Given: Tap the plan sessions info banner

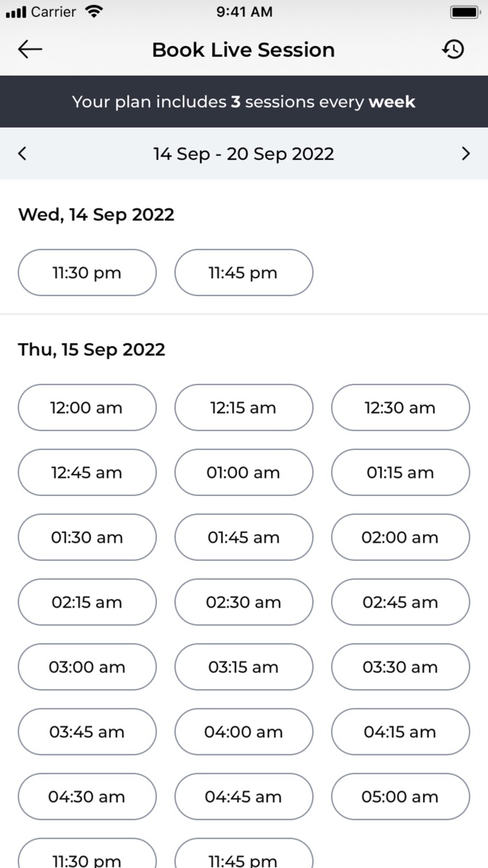Looking at the screenshot, I should tap(243, 102).
